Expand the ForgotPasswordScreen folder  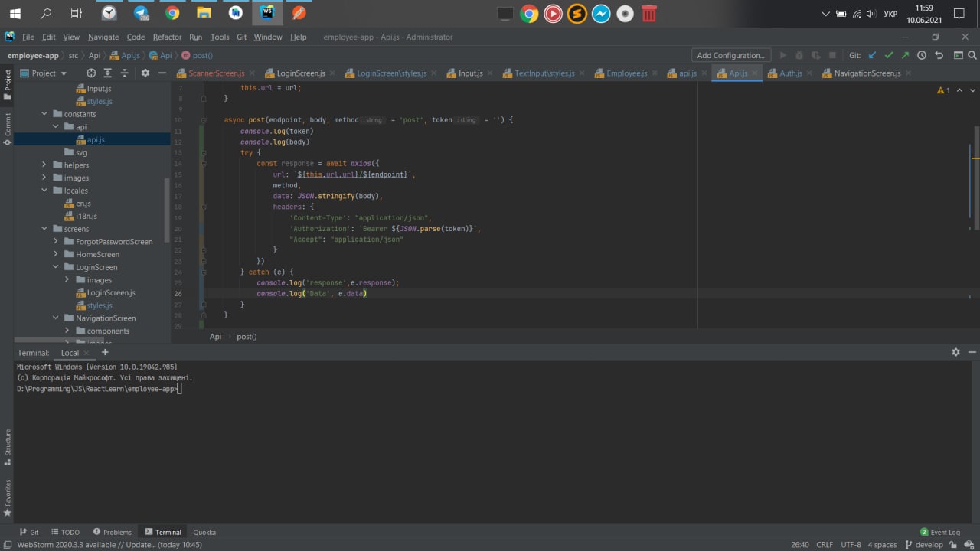coord(56,242)
